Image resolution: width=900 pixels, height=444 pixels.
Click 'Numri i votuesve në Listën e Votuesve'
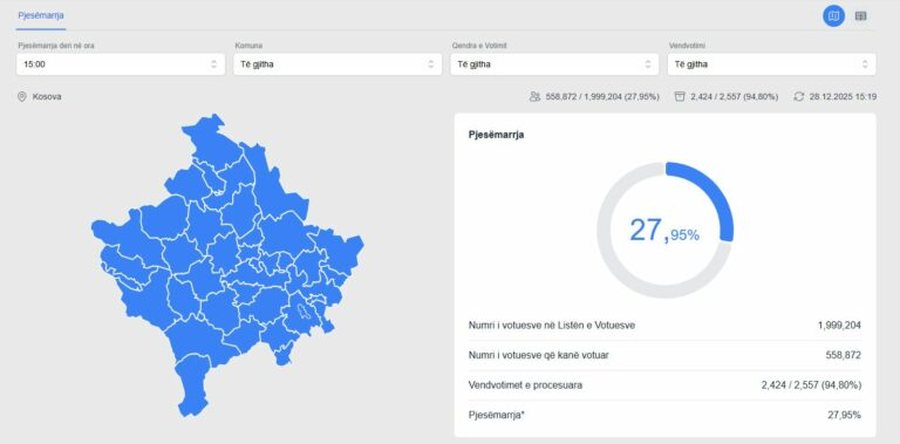click(552, 325)
